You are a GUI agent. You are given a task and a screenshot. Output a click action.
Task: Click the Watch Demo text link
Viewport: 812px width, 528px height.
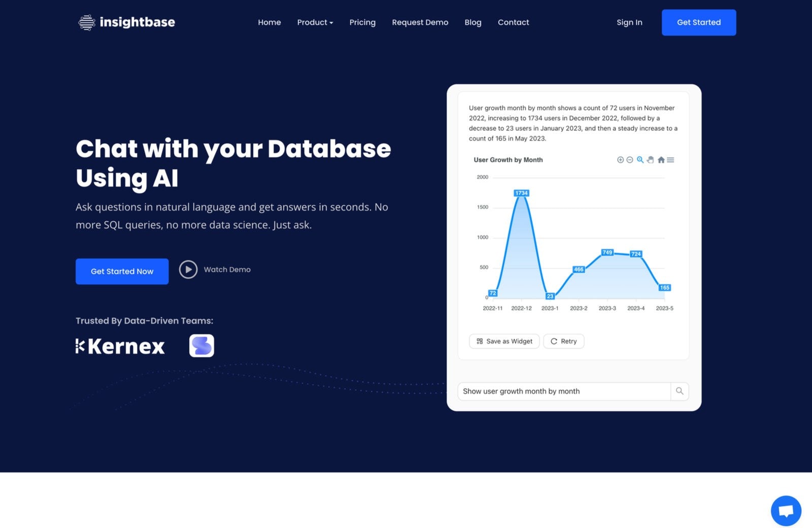pos(227,270)
